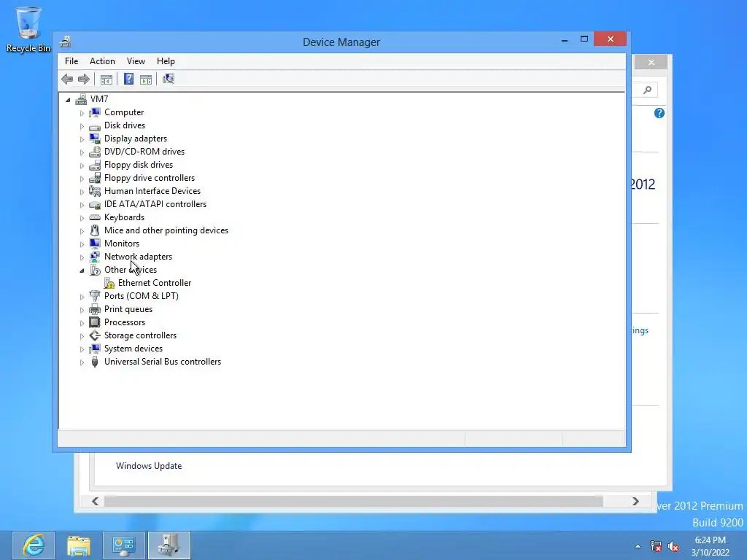Click the Device Manager taskbar button
This screenshot has height=560, width=747.
[x=169, y=545]
